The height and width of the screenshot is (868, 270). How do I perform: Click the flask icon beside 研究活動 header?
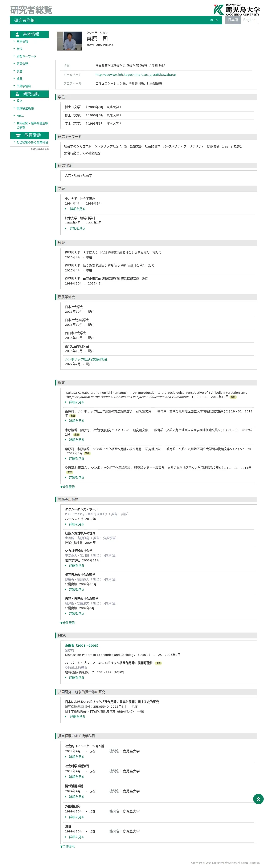tap(17, 94)
